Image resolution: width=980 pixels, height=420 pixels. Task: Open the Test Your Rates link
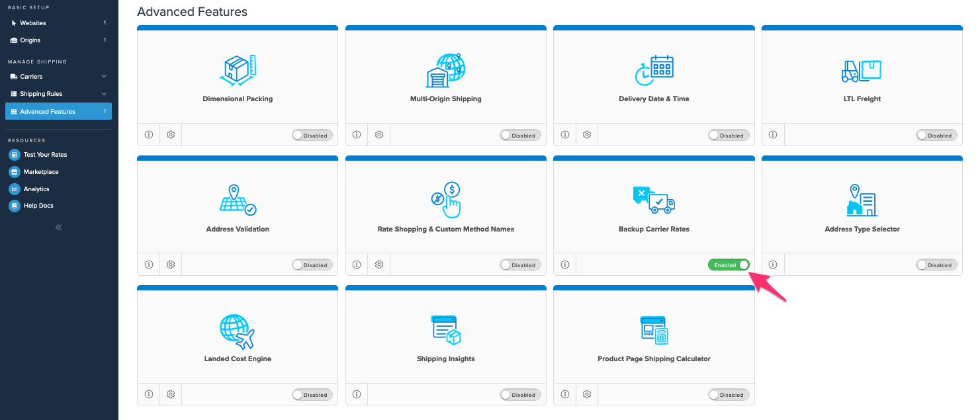45,155
